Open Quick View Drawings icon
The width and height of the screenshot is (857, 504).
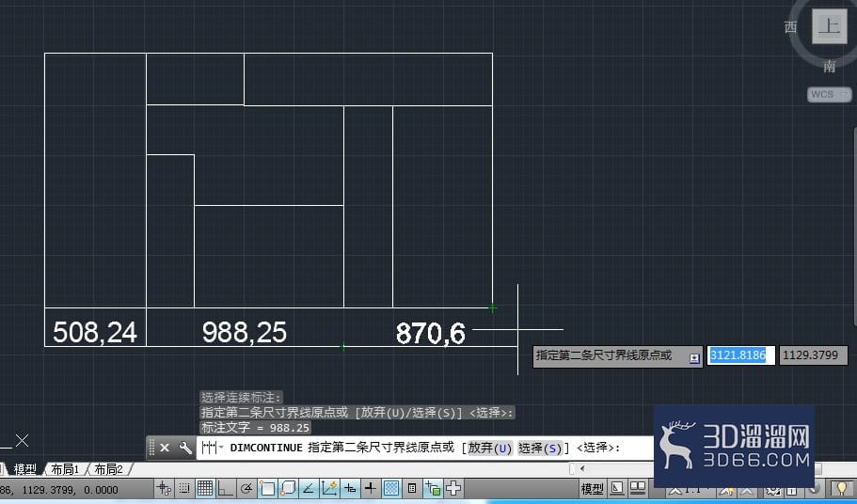tap(638, 488)
